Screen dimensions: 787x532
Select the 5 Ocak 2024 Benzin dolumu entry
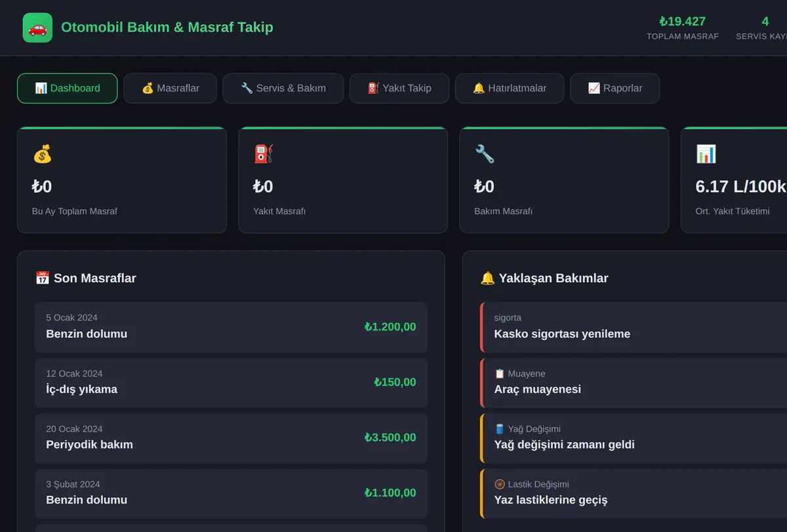[231, 327]
